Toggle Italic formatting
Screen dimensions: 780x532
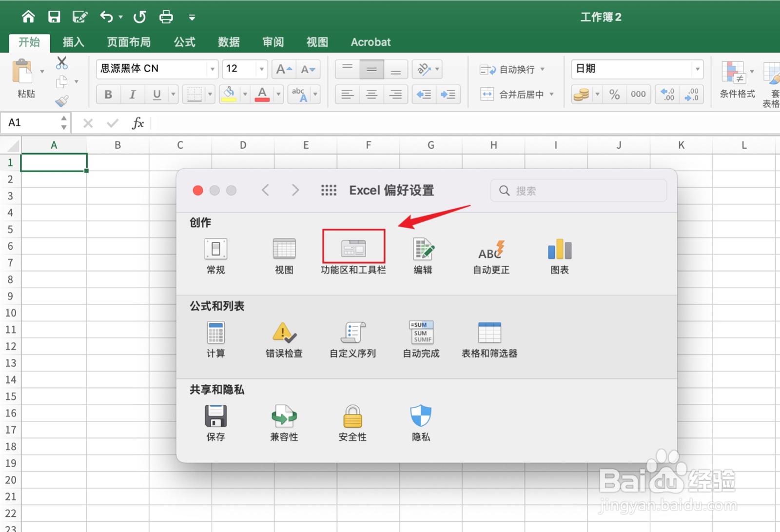point(132,95)
